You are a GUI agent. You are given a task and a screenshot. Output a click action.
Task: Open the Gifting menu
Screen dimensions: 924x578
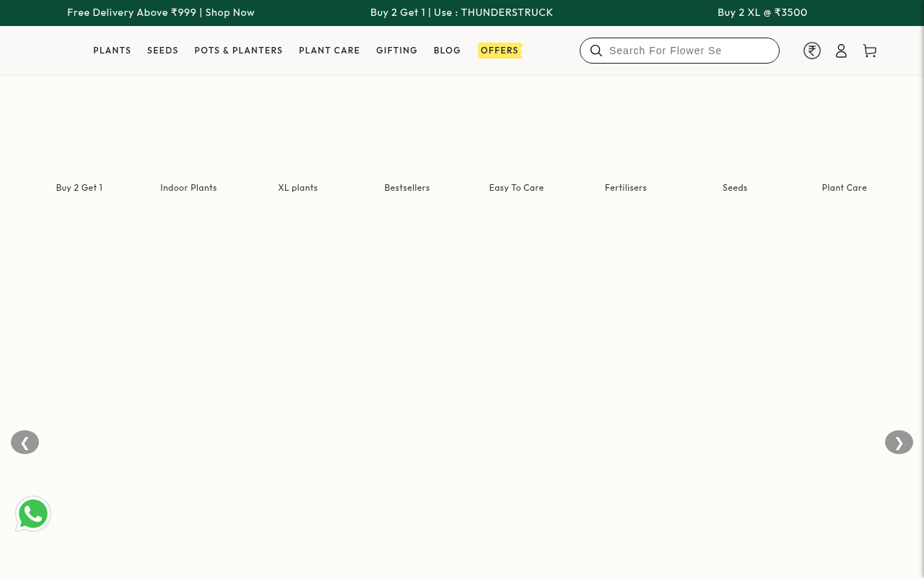(x=396, y=51)
